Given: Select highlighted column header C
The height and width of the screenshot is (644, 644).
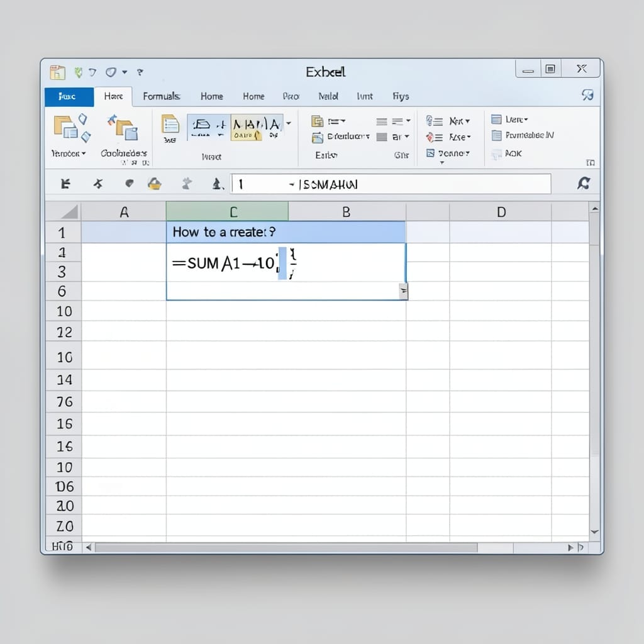Looking at the screenshot, I should 227,212.
